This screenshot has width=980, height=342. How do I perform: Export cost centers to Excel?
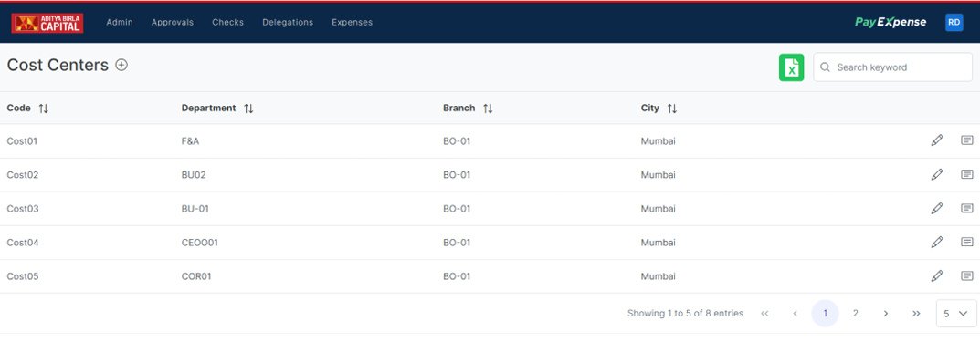point(791,67)
